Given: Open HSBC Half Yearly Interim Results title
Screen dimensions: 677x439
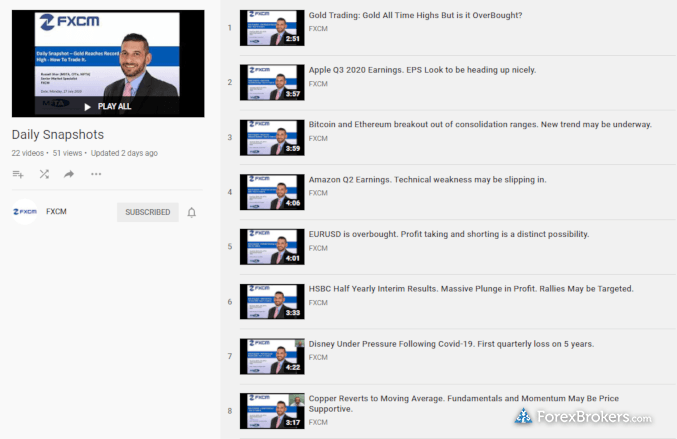Looking at the screenshot, I should [x=471, y=289].
